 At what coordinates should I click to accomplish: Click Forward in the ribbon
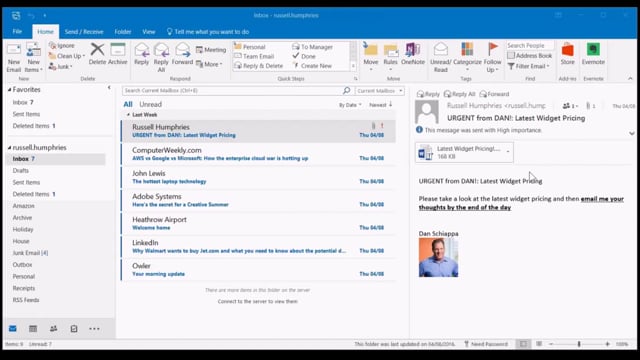click(x=182, y=54)
